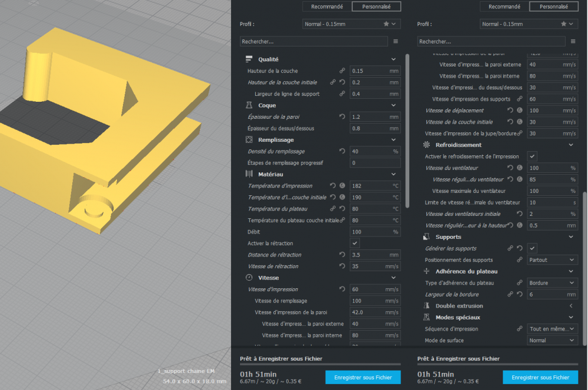Open the Séquence d'impression dropdown

552,329
